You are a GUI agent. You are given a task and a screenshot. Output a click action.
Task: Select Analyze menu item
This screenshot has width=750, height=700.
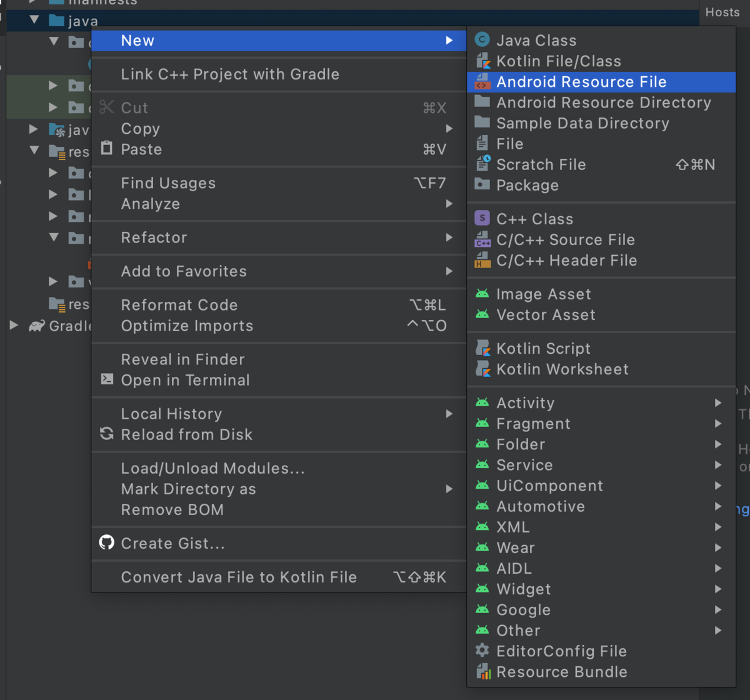(279, 203)
